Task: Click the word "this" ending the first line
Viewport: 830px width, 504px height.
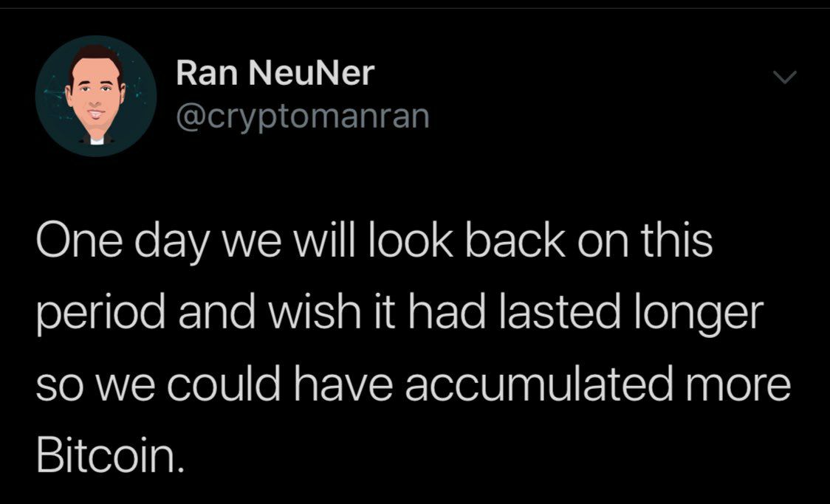Action: 676,241
